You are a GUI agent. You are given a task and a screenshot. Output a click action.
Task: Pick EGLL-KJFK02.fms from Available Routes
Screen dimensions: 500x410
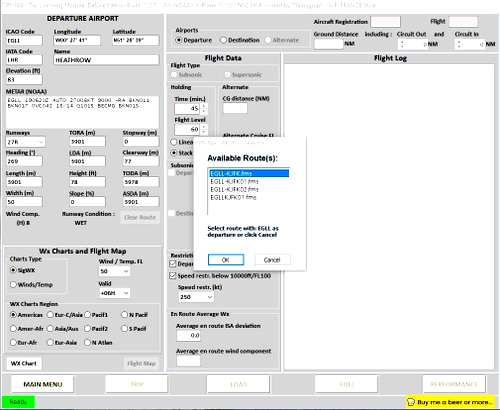click(x=234, y=189)
